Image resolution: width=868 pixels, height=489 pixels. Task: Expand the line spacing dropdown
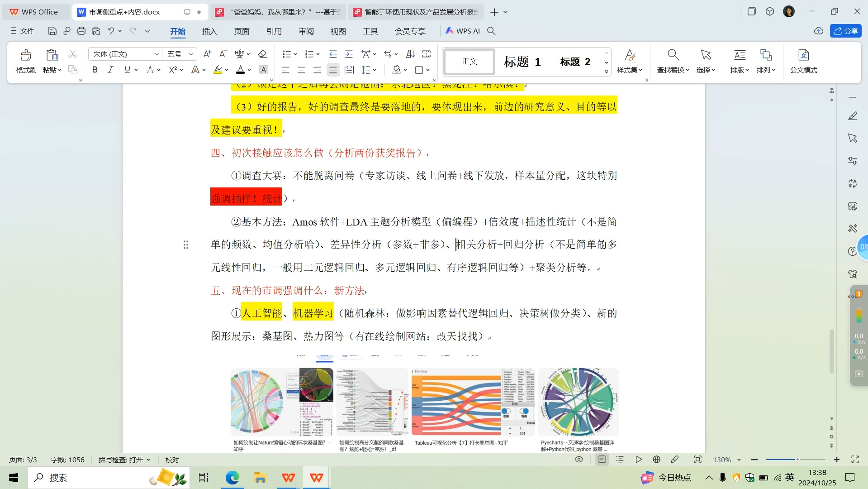(375, 70)
